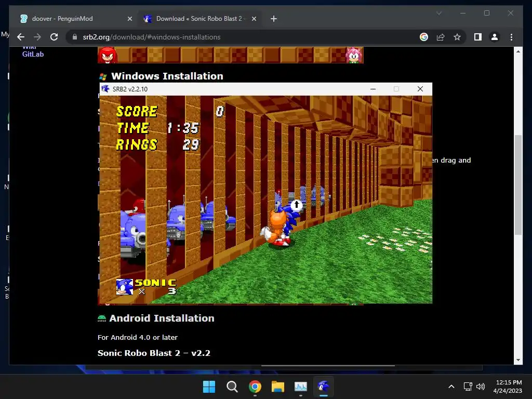Go back using the browser back arrow

coord(21,37)
